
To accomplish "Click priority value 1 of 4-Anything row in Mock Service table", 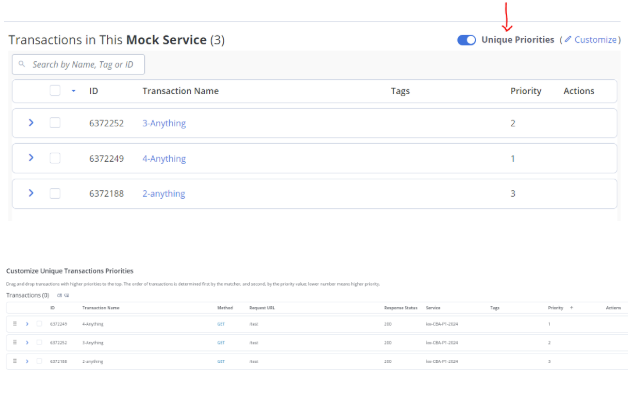I will point(513,158).
